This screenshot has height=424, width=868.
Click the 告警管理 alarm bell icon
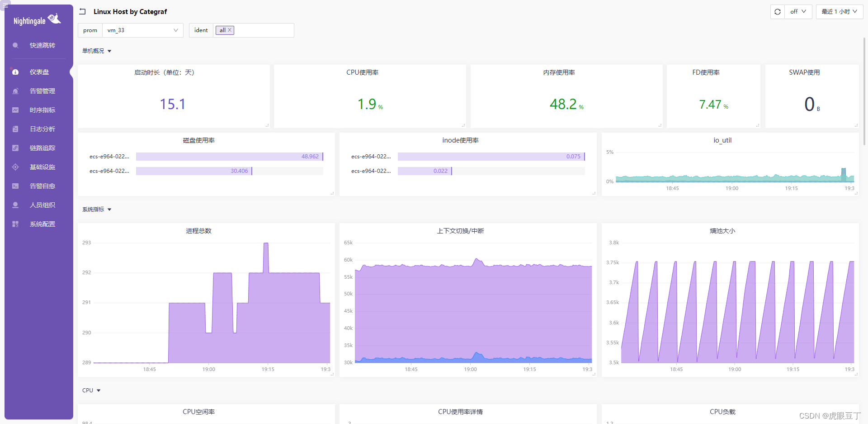pyautogui.click(x=15, y=91)
